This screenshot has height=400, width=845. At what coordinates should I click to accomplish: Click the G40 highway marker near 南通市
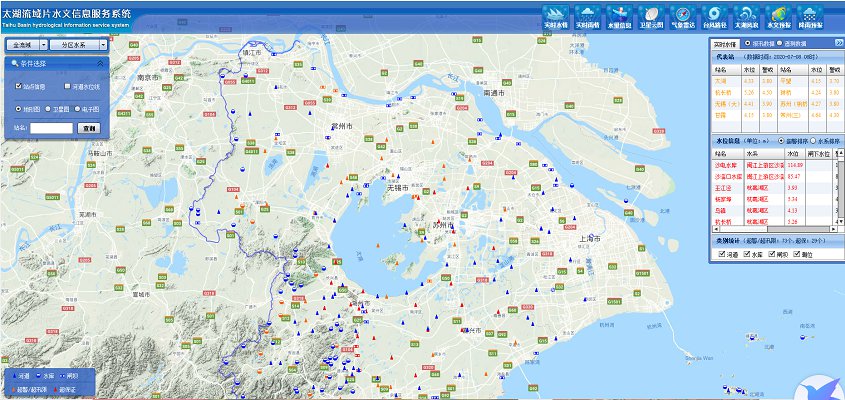[x=506, y=82]
